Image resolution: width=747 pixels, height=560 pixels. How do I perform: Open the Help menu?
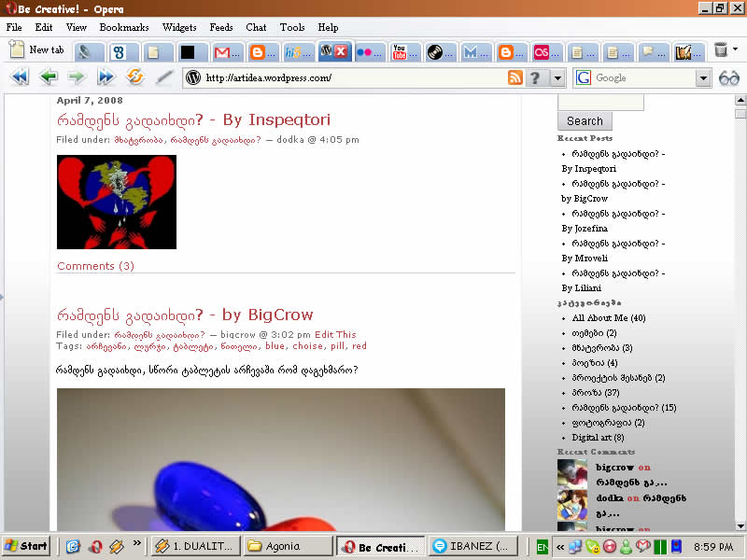(x=329, y=28)
